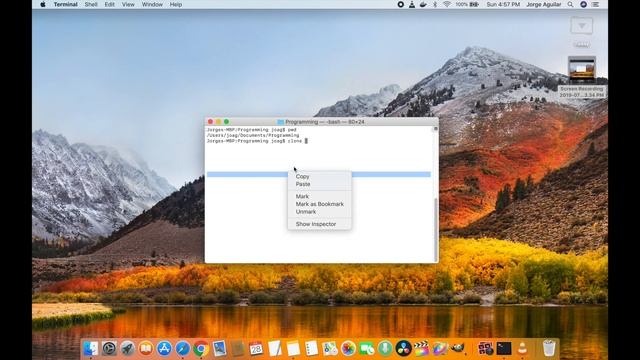The image size is (640, 360).
Task: Click the battery status indicator
Action: 468,4
